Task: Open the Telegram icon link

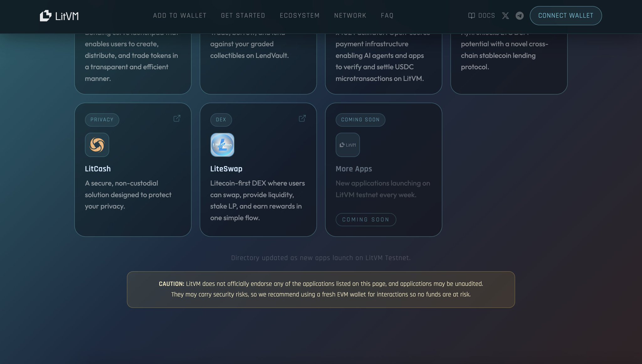Action: point(519,16)
